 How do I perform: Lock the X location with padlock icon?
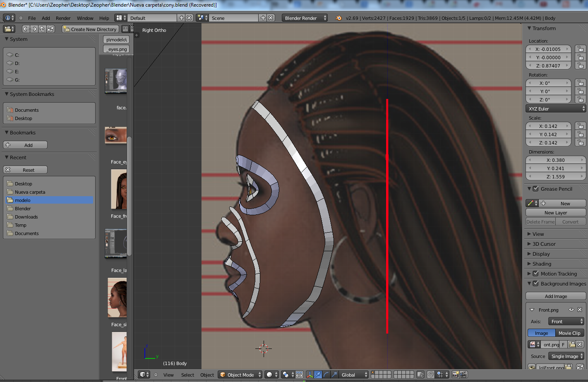click(580, 49)
